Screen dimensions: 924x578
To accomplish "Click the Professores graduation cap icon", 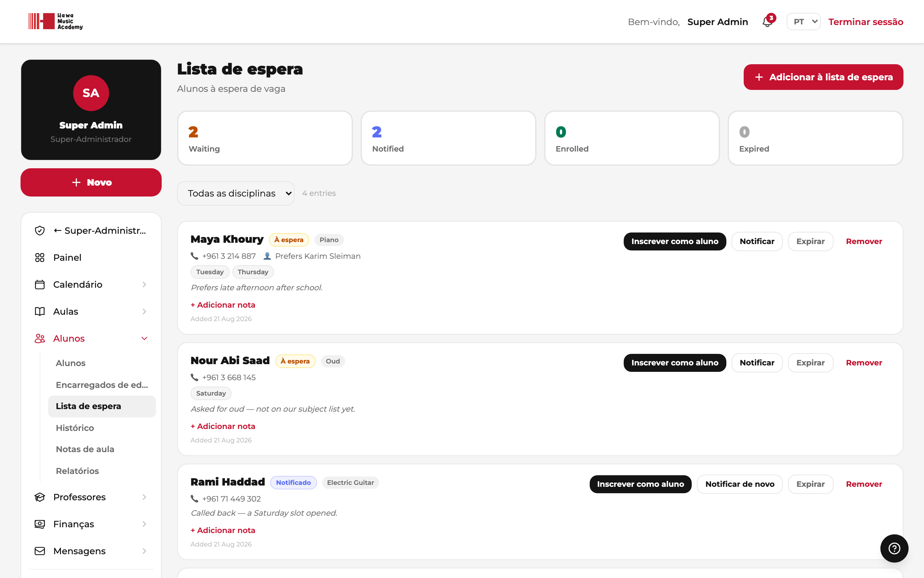I will coord(40,497).
